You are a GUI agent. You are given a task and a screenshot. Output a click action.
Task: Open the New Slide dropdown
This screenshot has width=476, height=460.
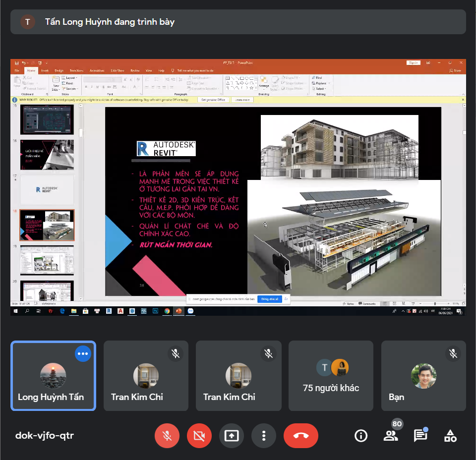tap(56, 88)
